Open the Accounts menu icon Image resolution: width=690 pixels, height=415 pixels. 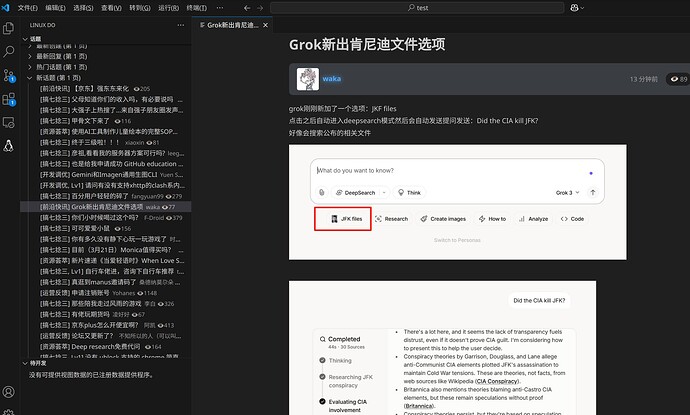point(8,391)
